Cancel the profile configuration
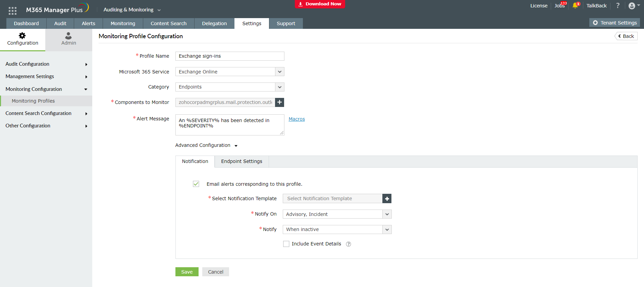Screen dimensions: 644x287 point(216,272)
